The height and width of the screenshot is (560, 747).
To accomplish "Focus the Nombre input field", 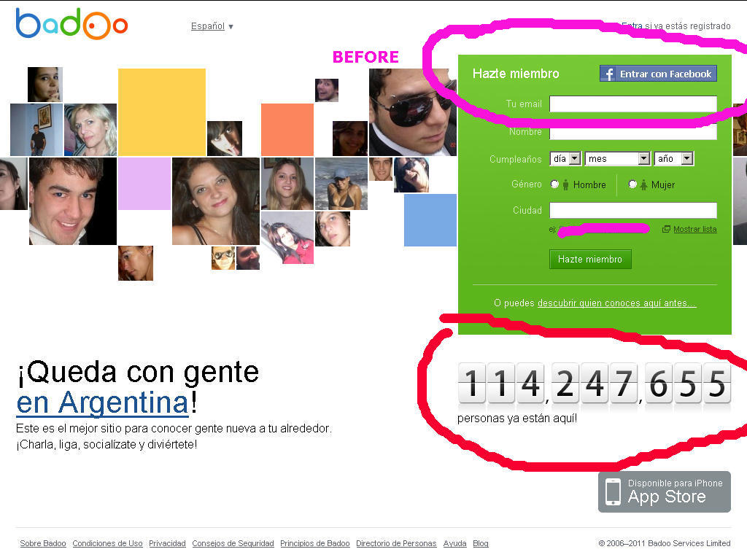I will pos(633,132).
